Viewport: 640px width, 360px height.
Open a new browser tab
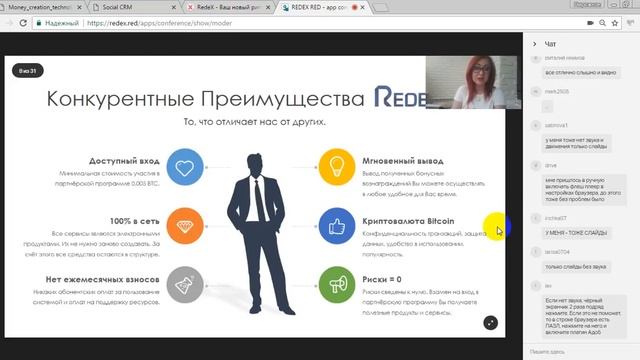coord(380,8)
